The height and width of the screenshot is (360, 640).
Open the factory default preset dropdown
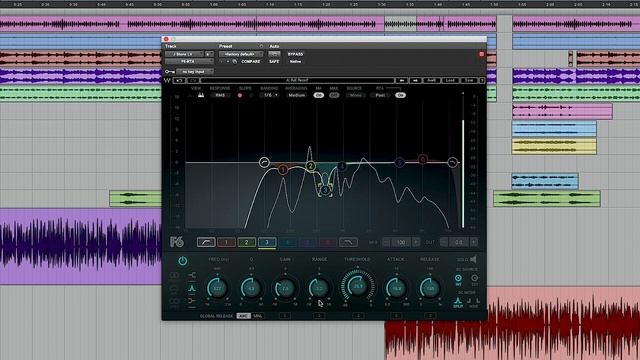[x=241, y=54]
